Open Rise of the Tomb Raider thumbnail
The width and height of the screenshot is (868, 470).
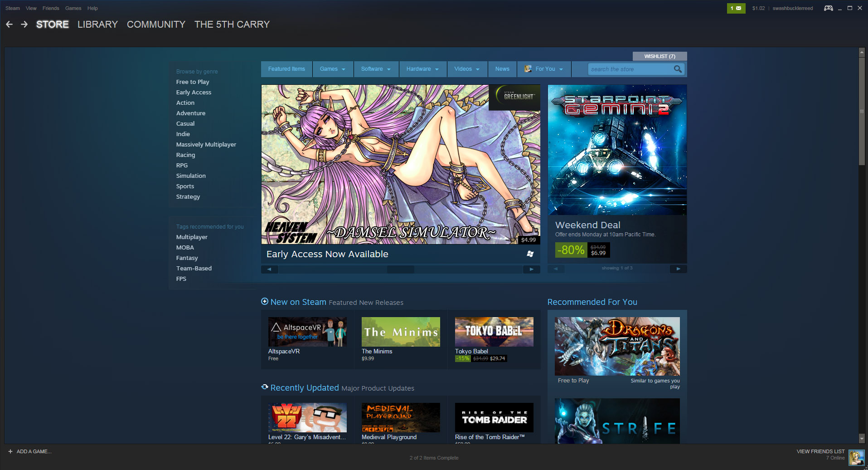click(494, 418)
